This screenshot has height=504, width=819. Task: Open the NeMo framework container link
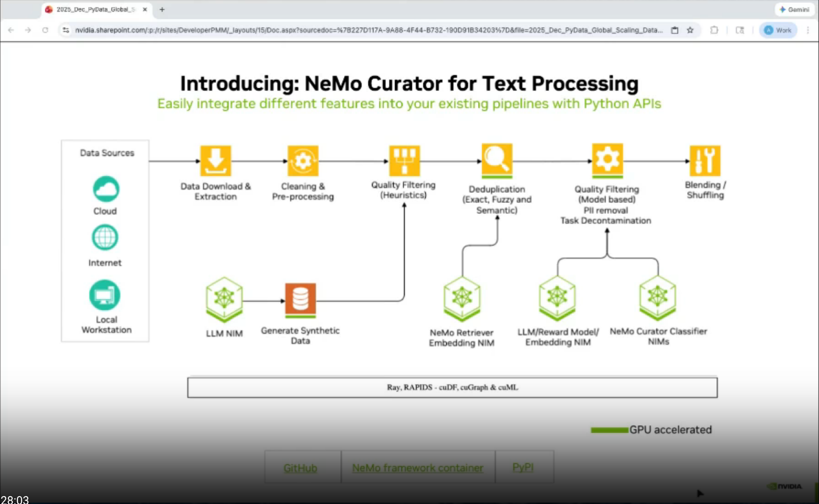point(417,468)
